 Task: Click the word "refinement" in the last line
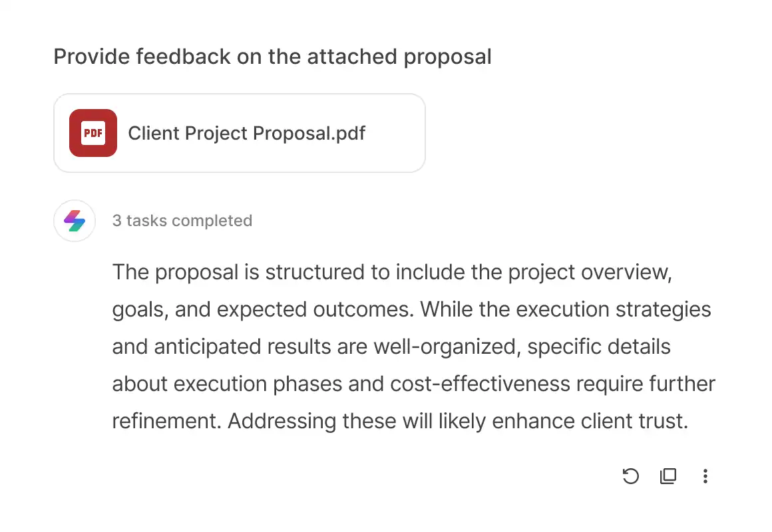(167, 421)
